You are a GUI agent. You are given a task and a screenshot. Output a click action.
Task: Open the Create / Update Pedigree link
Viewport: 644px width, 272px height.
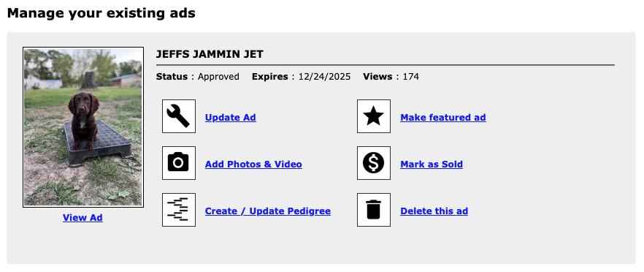[x=268, y=211]
